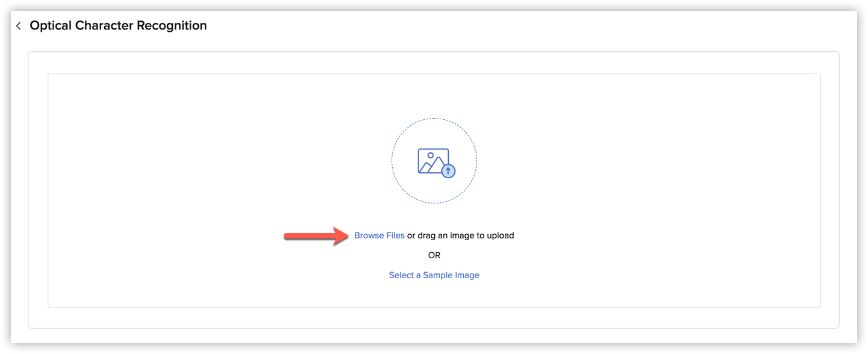Click the OR separator text

[x=434, y=255]
